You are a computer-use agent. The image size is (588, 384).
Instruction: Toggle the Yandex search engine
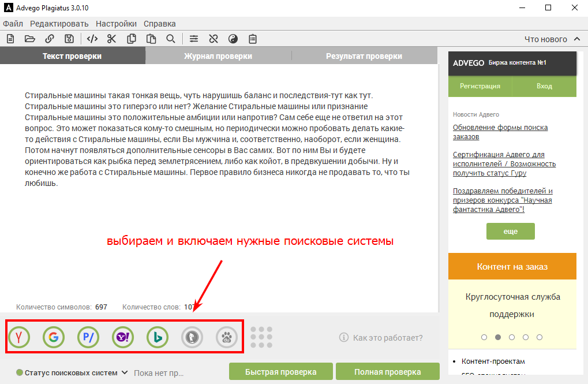tap(19, 337)
